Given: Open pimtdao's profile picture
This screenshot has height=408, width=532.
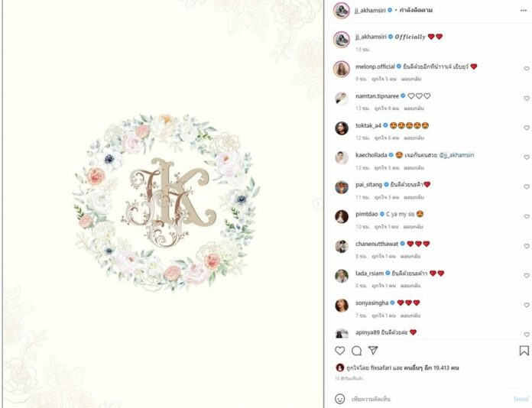Looking at the screenshot, I should (x=342, y=216).
